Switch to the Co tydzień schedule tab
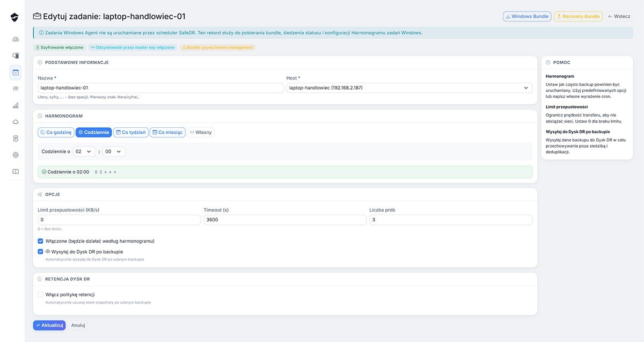 coord(130,132)
